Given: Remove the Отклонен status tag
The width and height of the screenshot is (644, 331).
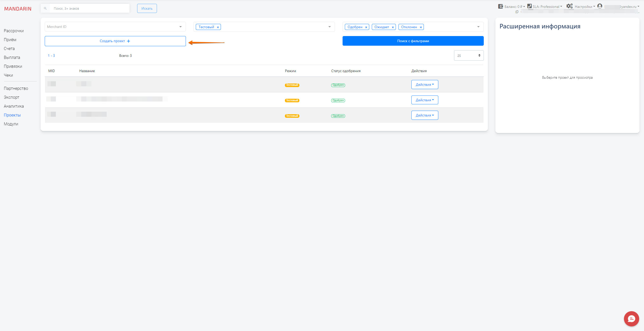Looking at the screenshot, I should (421, 27).
